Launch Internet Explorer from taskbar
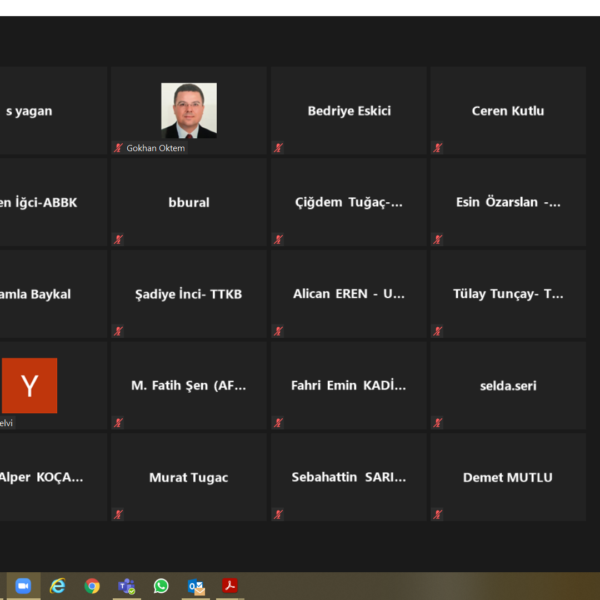 click(x=58, y=586)
